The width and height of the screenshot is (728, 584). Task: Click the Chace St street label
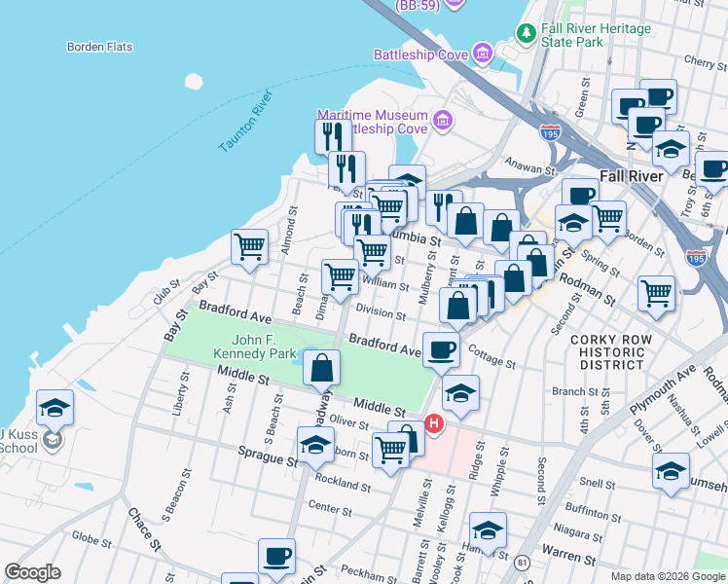(x=144, y=529)
